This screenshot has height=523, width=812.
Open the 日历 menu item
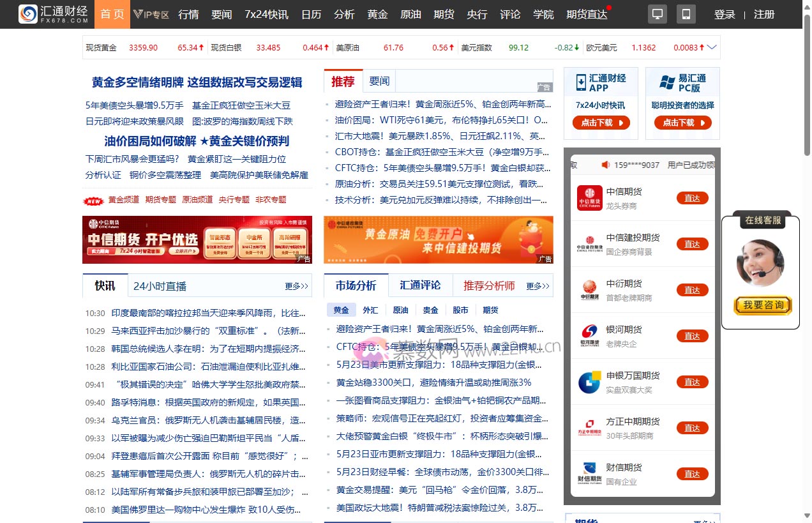pos(311,13)
